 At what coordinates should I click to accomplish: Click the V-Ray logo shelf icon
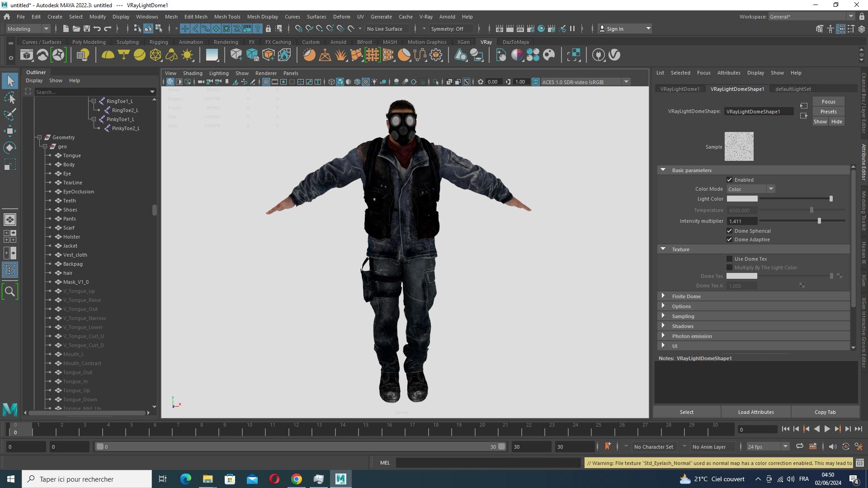pyautogui.click(x=614, y=55)
